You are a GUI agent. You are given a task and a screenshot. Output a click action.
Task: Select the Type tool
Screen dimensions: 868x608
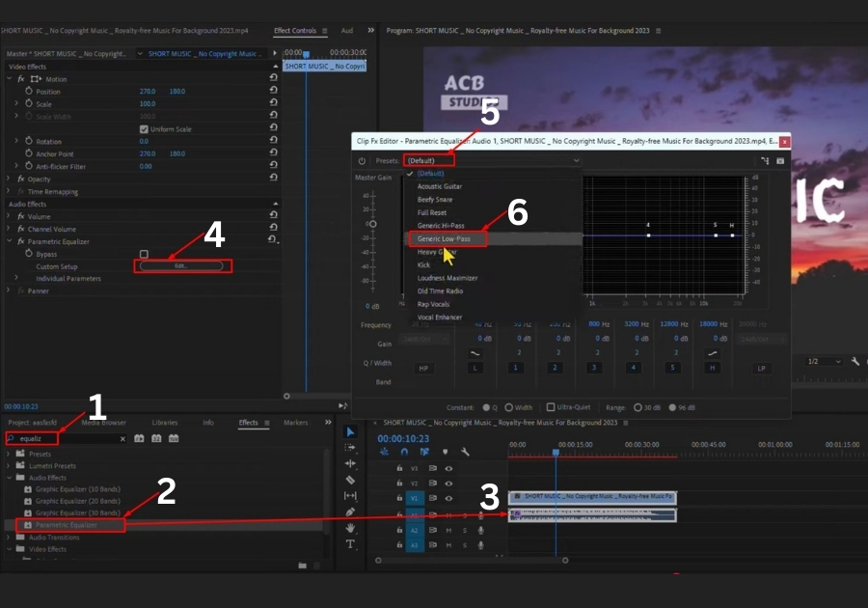click(x=350, y=543)
